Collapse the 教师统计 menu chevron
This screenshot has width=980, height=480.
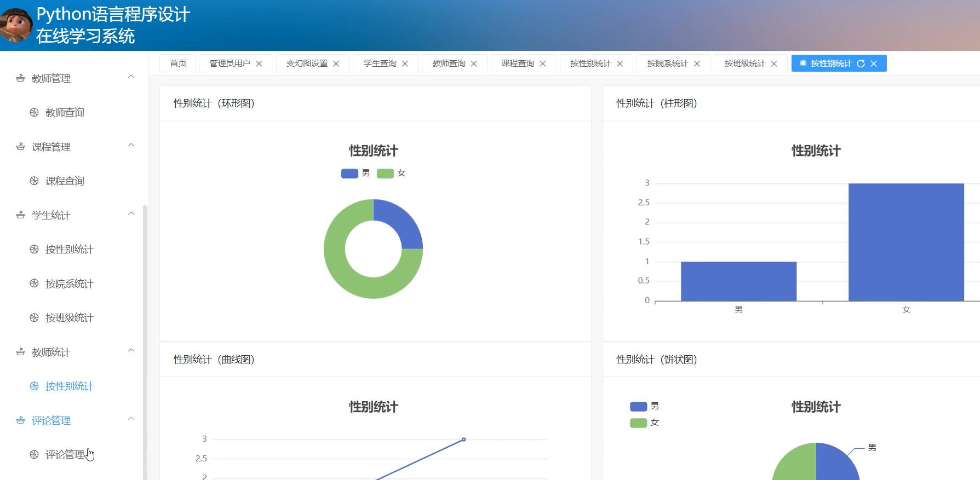[131, 350]
